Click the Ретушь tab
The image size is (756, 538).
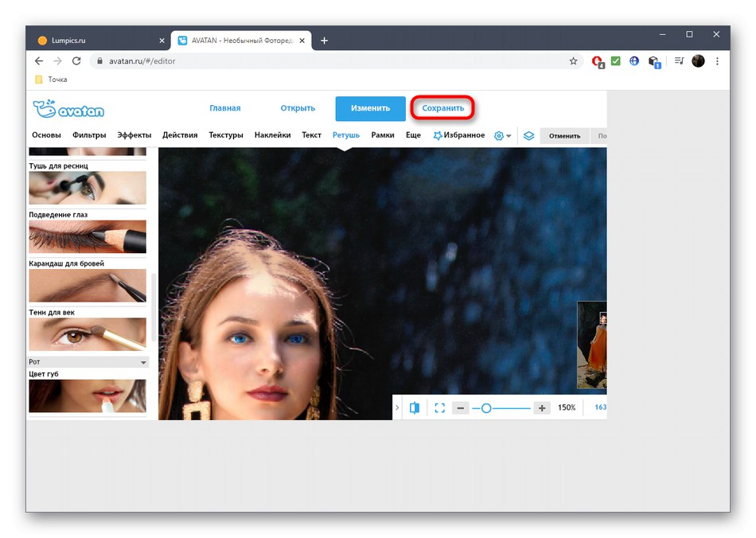pyautogui.click(x=345, y=135)
